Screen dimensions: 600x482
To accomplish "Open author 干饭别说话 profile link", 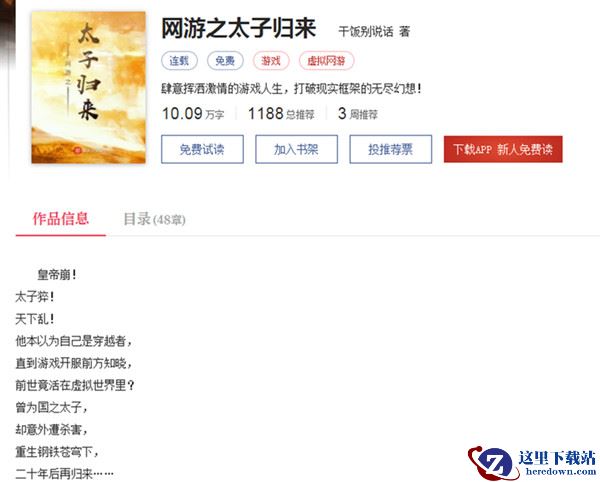I will coord(365,31).
